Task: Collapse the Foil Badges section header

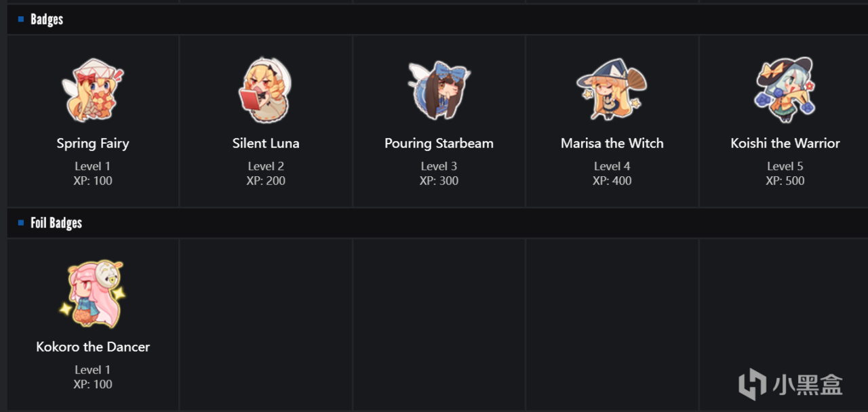Action: (56, 223)
